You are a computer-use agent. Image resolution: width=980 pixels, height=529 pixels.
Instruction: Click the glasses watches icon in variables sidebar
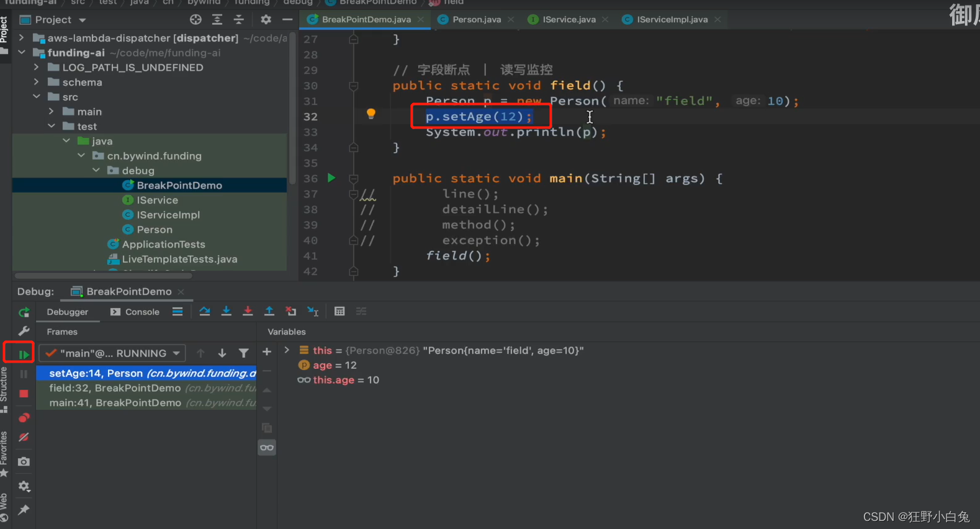point(267,448)
